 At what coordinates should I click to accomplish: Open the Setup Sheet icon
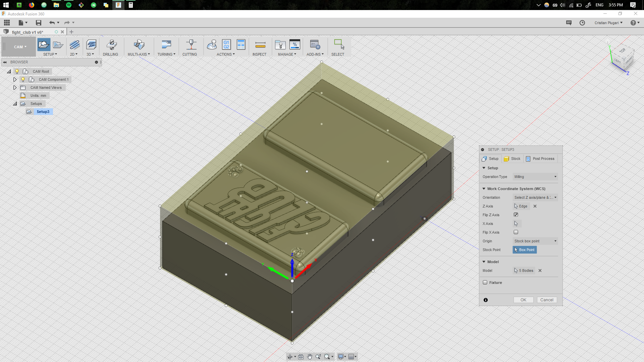point(241,45)
